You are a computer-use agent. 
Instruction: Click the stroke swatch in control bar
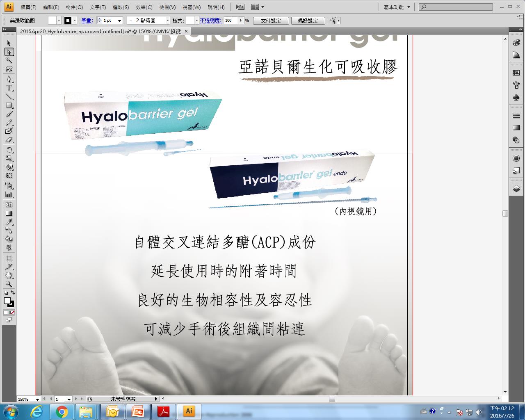tap(68, 21)
